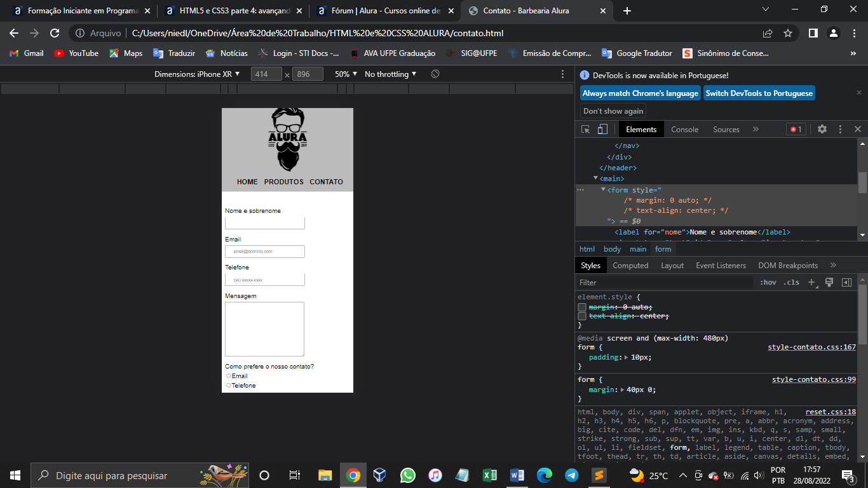This screenshot has height=488, width=868.
Task: Click the styles Filter input field
Action: pyautogui.click(x=665, y=282)
